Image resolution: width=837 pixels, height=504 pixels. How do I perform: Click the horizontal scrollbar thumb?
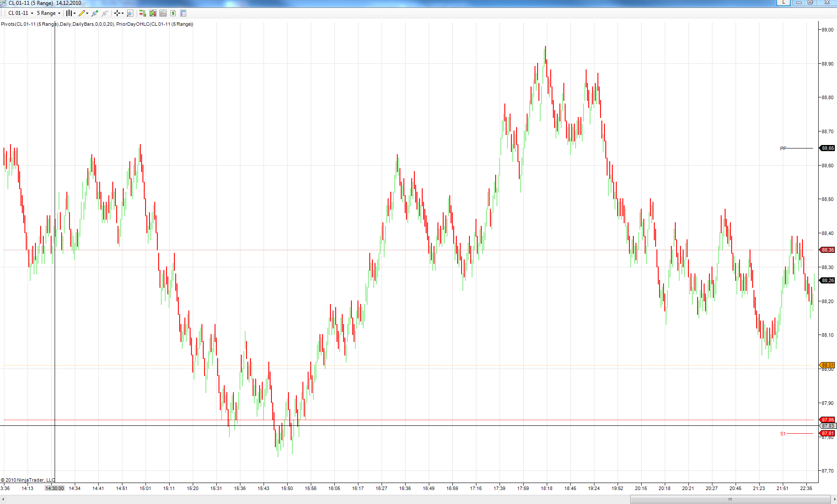coord(730,499)
